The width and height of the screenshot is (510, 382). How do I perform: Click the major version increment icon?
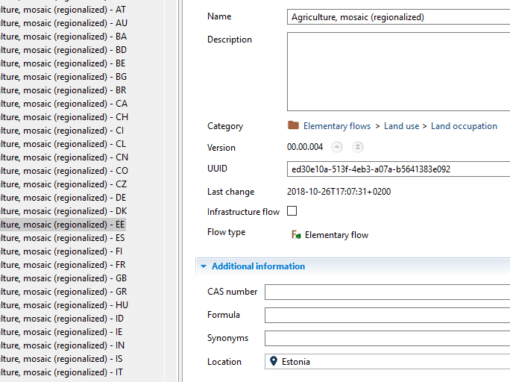click(358, 147)
